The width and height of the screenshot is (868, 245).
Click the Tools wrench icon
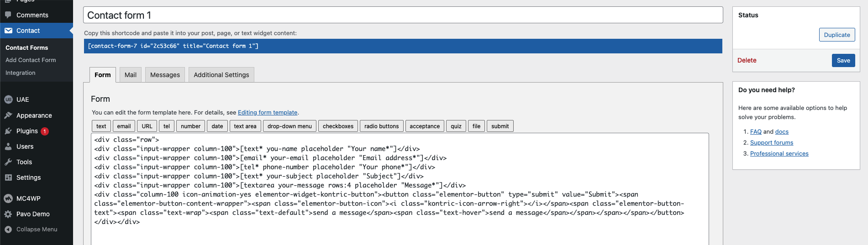(8, 162)
